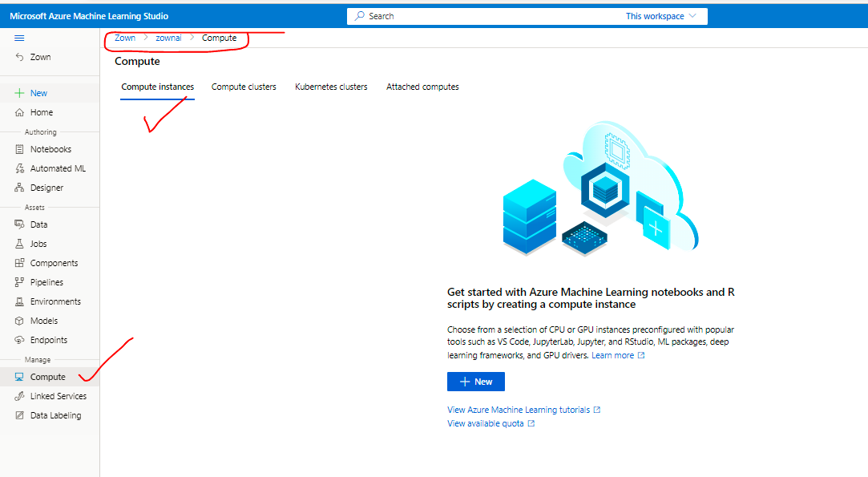This screenshot has height=477, width=868.
Task: Open the Kubernetes clusters tab
Action: pos(331,87)
